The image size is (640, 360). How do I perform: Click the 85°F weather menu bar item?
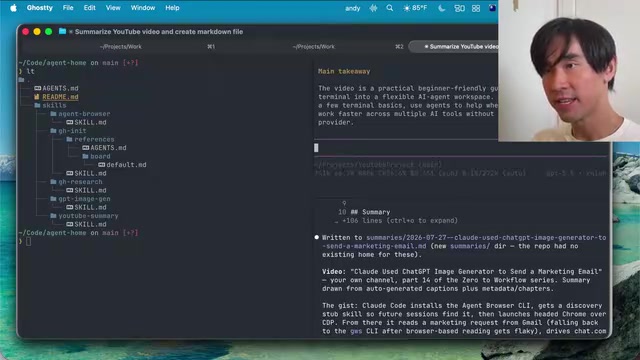(x=415, y=8)
